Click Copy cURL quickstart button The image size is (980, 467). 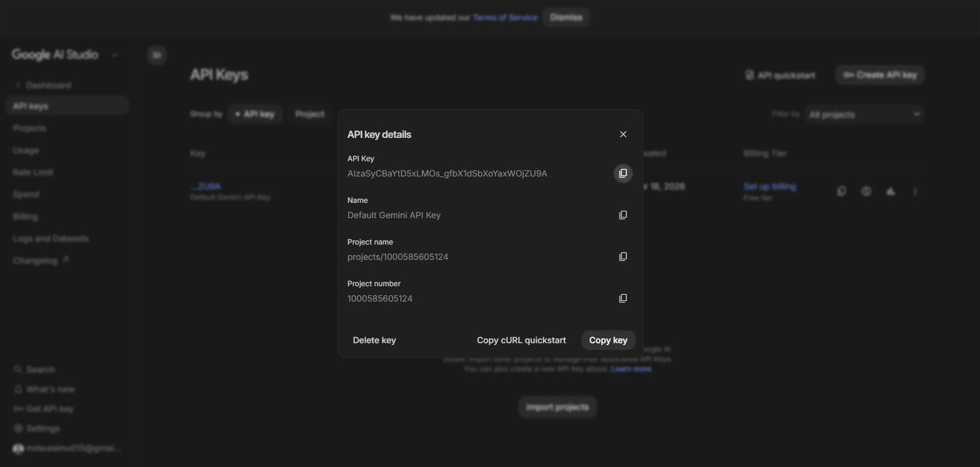coord(522,340)
